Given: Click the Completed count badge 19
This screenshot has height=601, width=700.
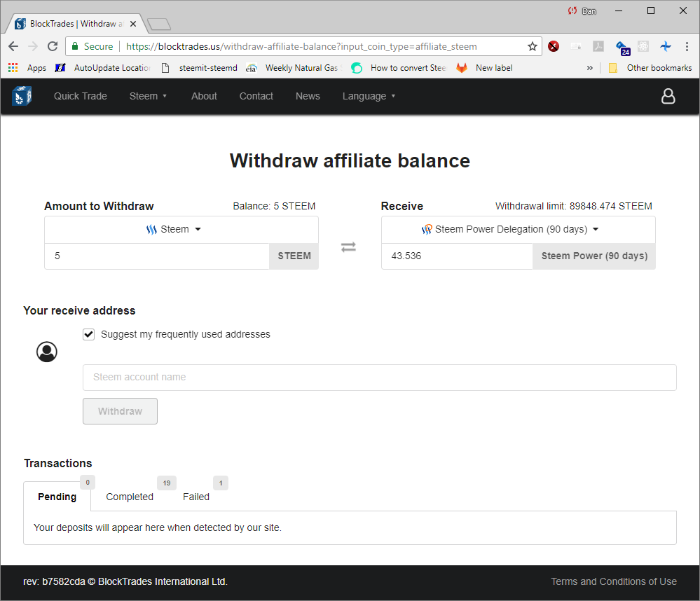Looking at the screenshot, I should tap(167, 483).
